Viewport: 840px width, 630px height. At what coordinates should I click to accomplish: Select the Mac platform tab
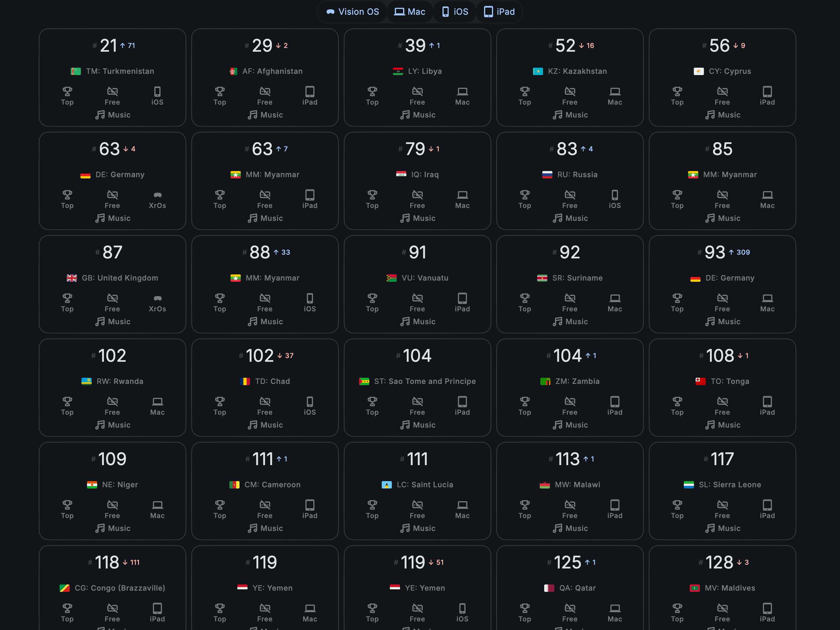409,12
